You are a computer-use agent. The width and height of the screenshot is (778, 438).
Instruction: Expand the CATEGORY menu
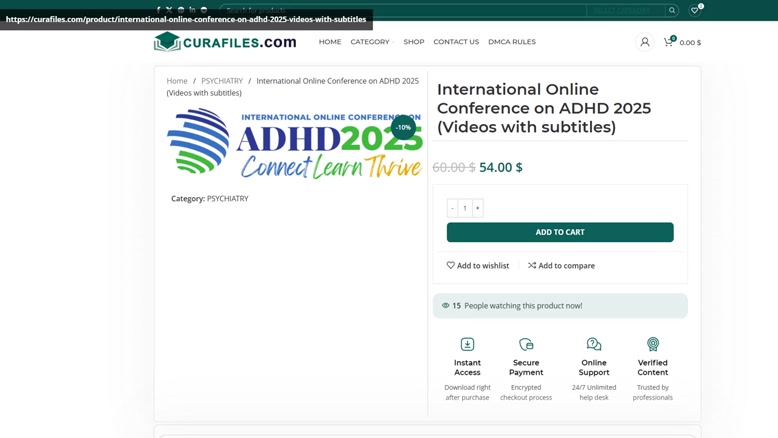[372, 42]
